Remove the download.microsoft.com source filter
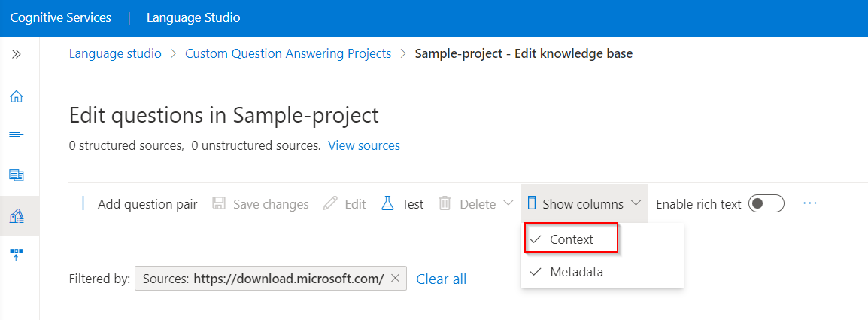 [395, 279]
